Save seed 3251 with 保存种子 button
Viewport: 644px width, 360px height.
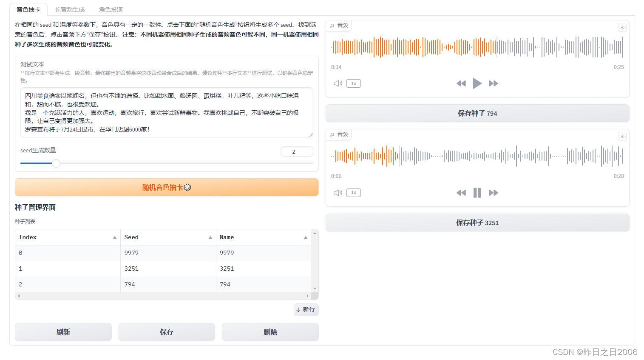coord(477,223)
